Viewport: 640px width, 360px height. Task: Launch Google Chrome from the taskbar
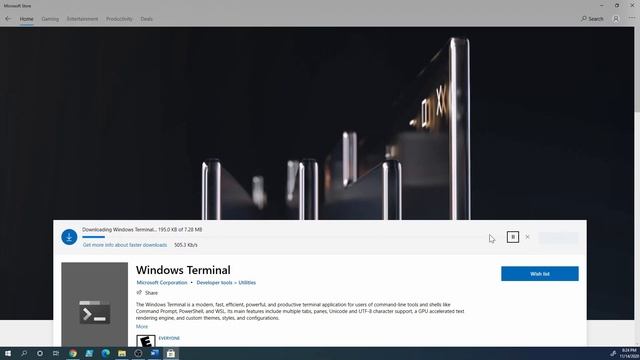pyautogui.click(x=73, y=353)
